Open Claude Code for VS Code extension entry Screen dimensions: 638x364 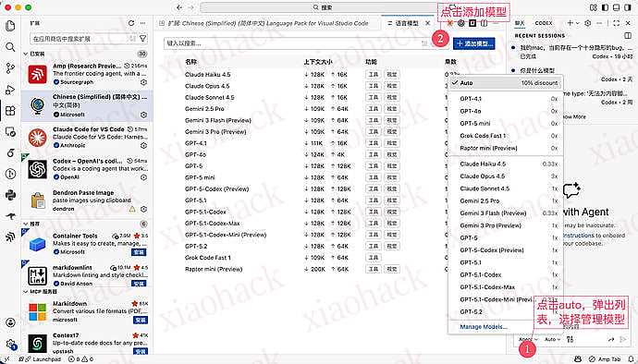(87, 137)
